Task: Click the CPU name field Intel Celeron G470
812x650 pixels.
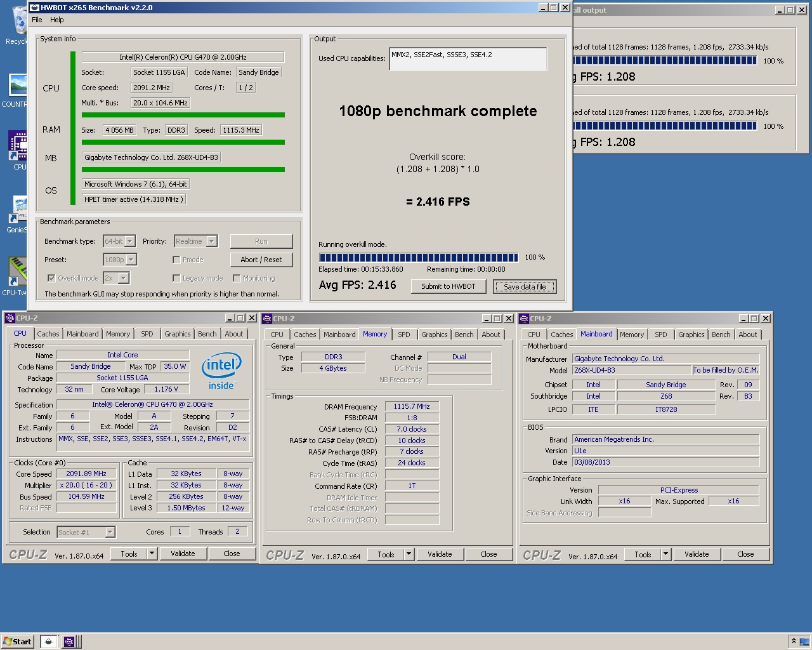Action: [183, 57]
